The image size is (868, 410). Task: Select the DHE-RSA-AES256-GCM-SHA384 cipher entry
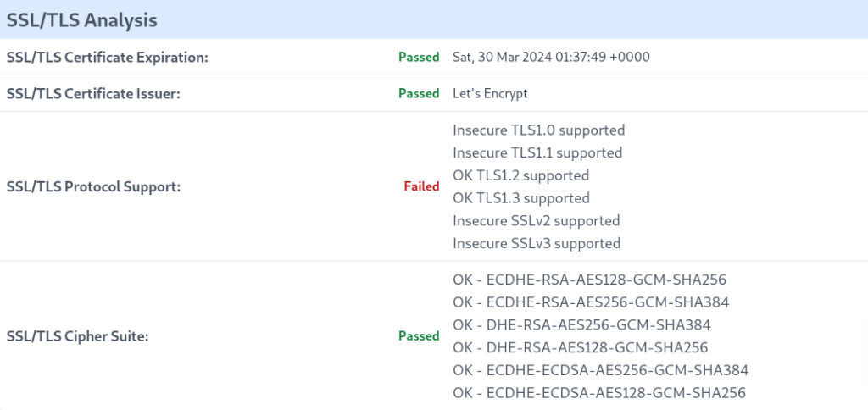tap(581, 324)
